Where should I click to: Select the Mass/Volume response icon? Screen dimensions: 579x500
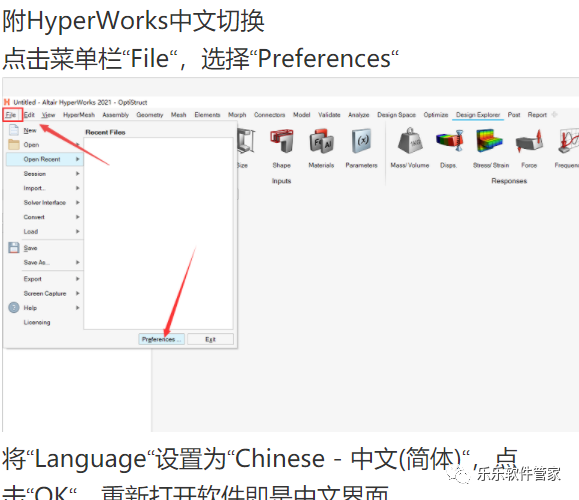[410, 141]
